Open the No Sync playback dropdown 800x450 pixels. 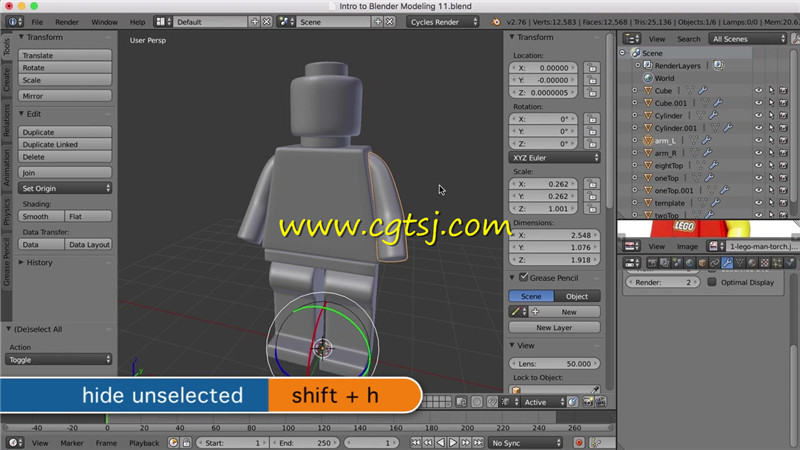coord(526,443)
